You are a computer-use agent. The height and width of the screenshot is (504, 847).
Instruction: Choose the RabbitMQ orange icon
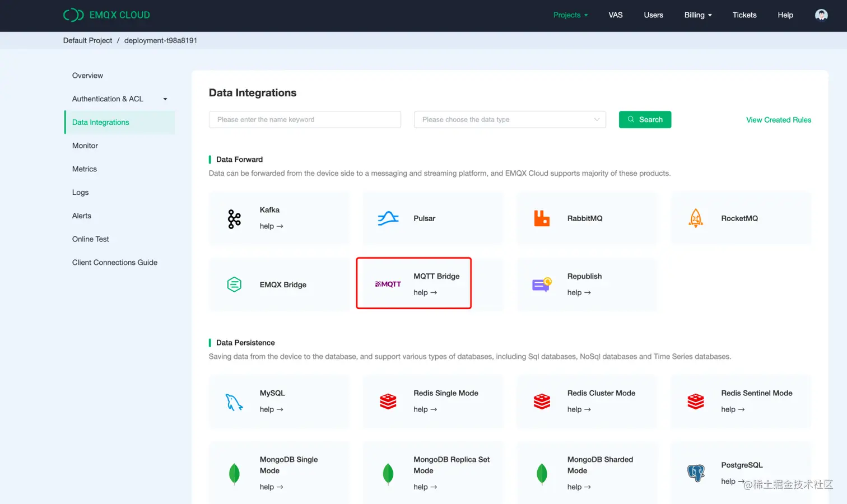[x=542, y=218]
